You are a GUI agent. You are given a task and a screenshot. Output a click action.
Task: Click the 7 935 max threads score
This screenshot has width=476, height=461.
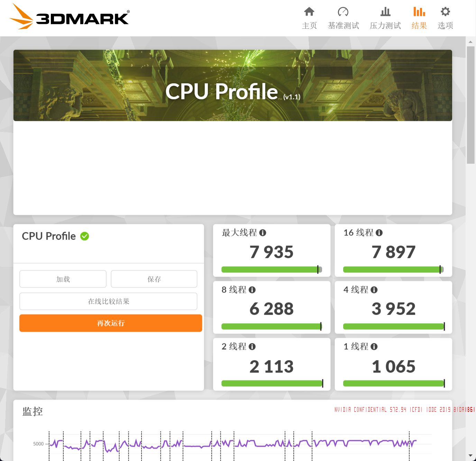coord(272,252)
